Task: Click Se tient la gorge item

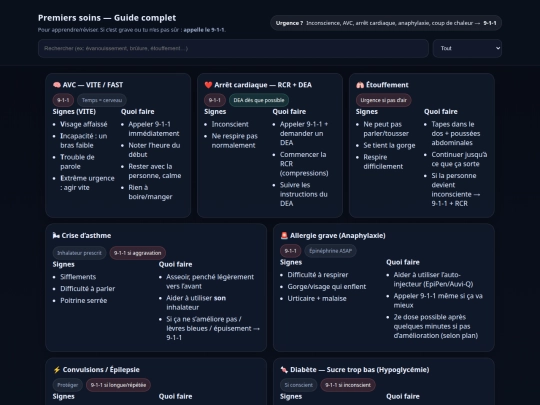Action: pos(389,145)
